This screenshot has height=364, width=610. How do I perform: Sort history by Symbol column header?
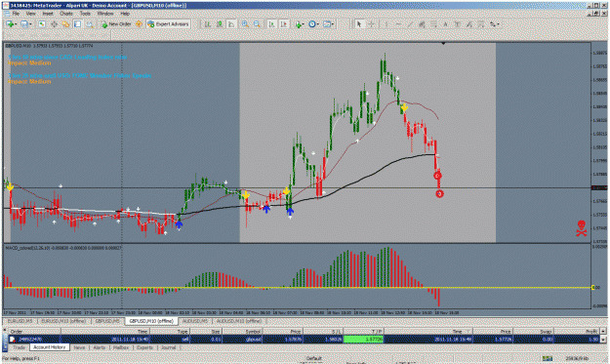pos(242,332)
